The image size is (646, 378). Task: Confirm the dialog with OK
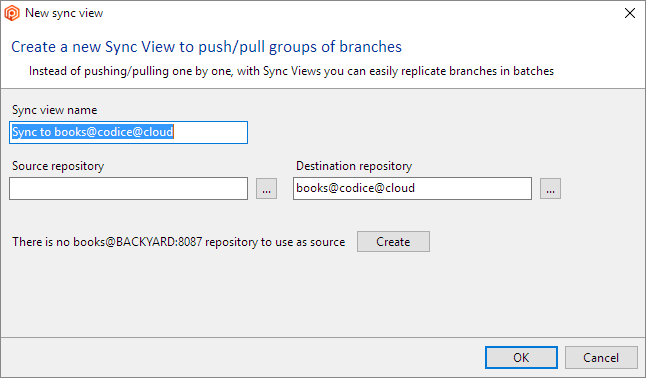pyautogui.click(x=521, y=357)
